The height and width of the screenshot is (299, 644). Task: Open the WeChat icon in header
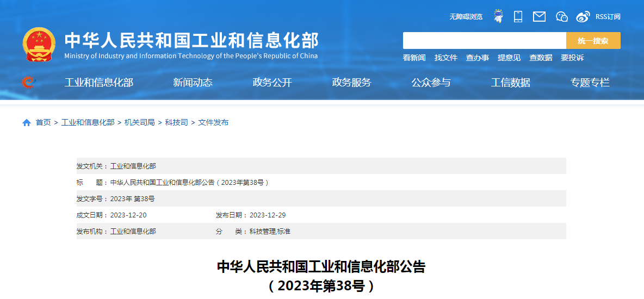pos(562,16)
